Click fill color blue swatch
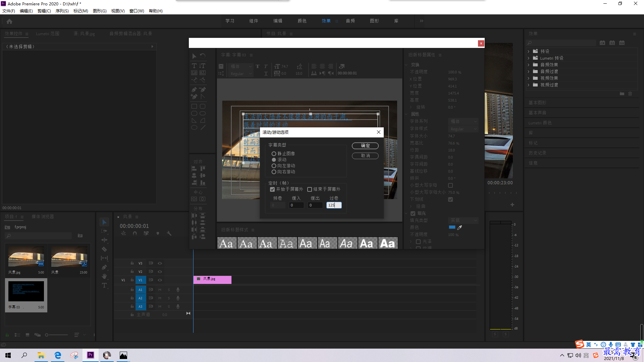The width and height of the screenshot is (644, 362). coord(452,227)
